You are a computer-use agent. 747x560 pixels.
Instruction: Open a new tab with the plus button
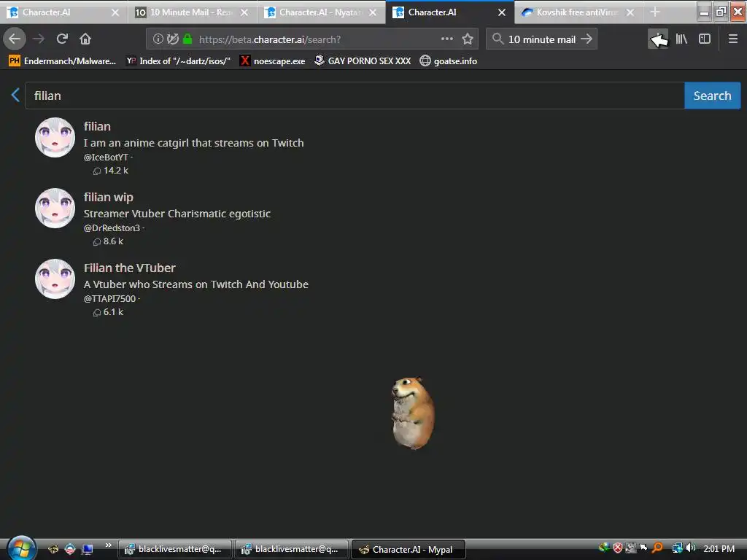pyautogui.click(x=655, y=12)
